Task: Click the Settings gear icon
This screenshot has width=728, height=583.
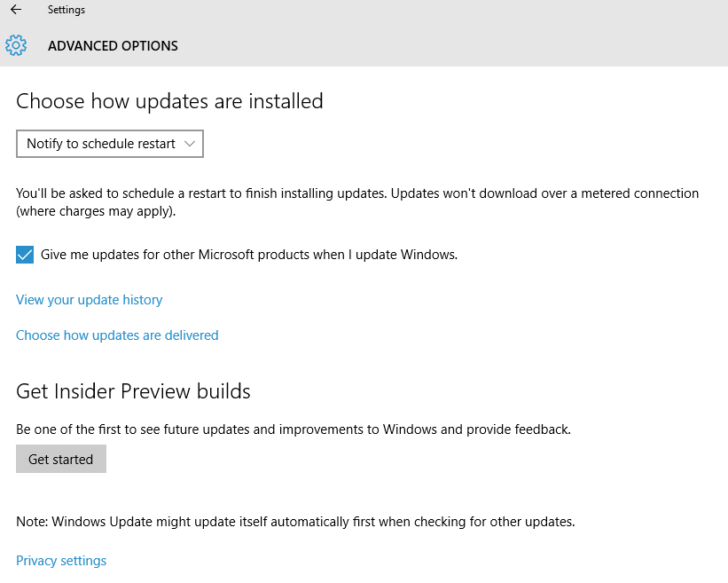Action: (16, 45)
